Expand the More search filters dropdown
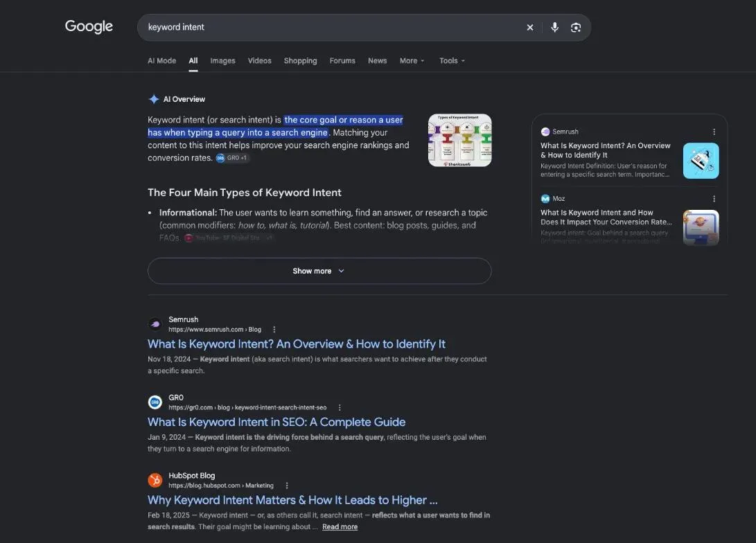 (412, 61)
